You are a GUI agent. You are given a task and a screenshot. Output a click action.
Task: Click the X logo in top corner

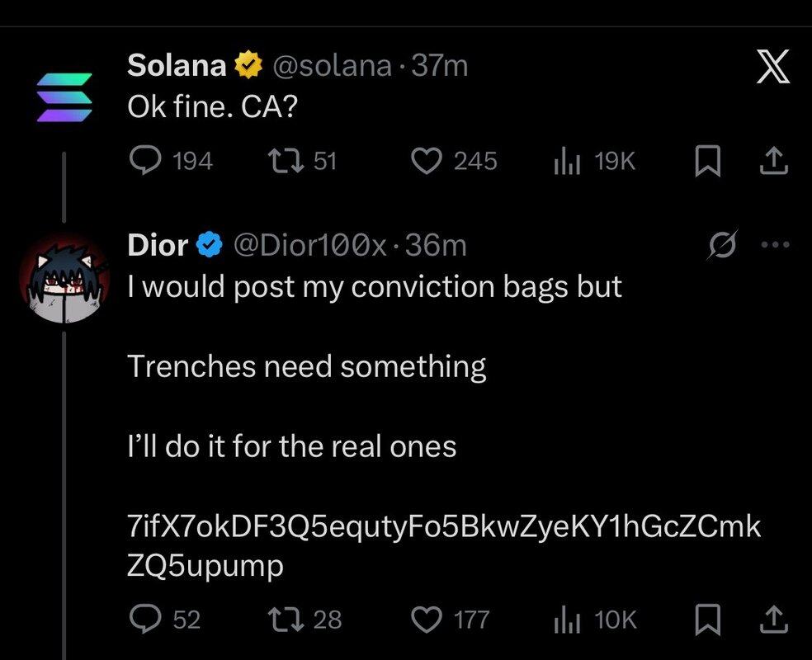772,67
